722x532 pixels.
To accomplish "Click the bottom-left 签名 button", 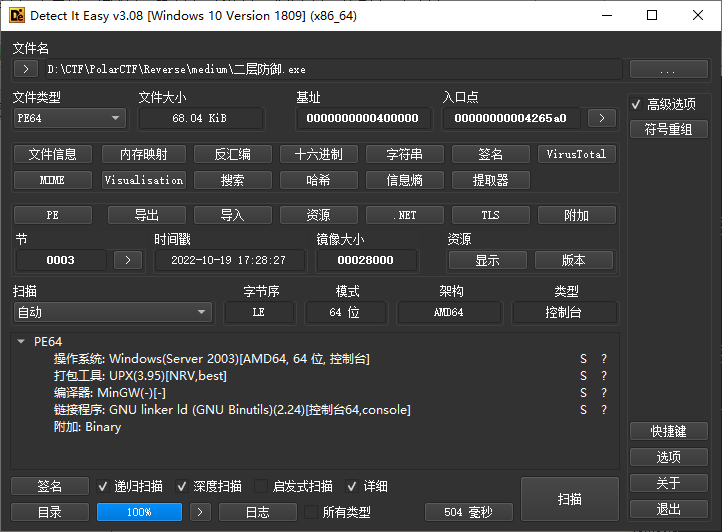I will click(x=50, y=486).
